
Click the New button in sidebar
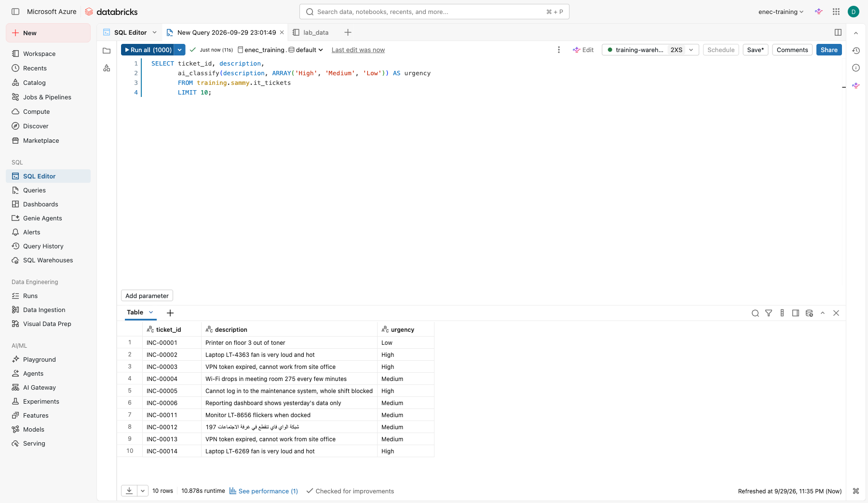coord(48,33)
